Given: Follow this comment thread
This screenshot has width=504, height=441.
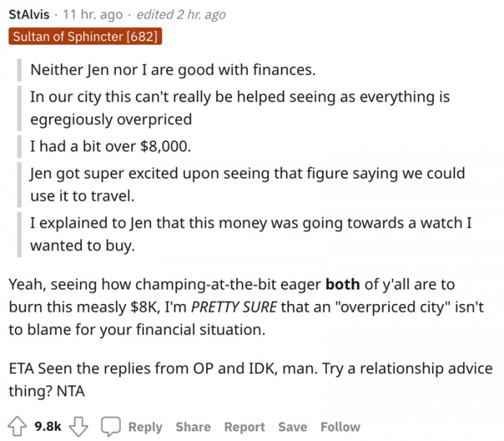Looking at the screenshot, I should 340,427.
